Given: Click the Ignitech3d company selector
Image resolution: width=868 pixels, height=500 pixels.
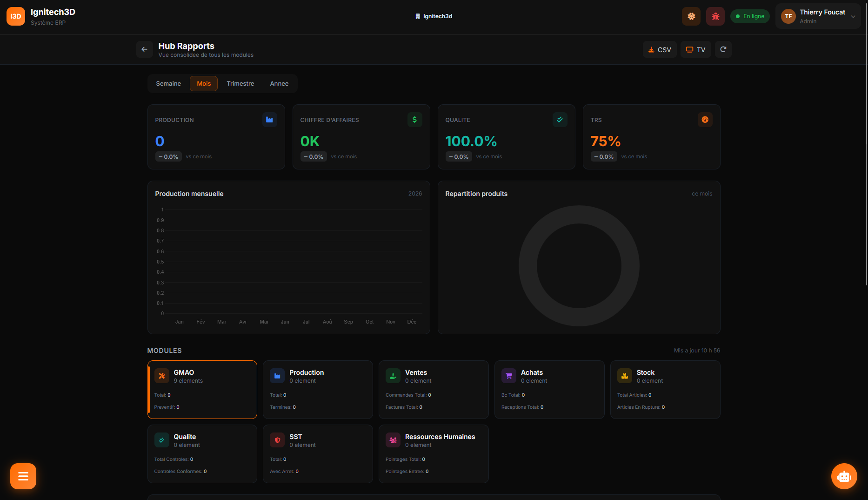Looking at the screenshot, I should point(434,16).
